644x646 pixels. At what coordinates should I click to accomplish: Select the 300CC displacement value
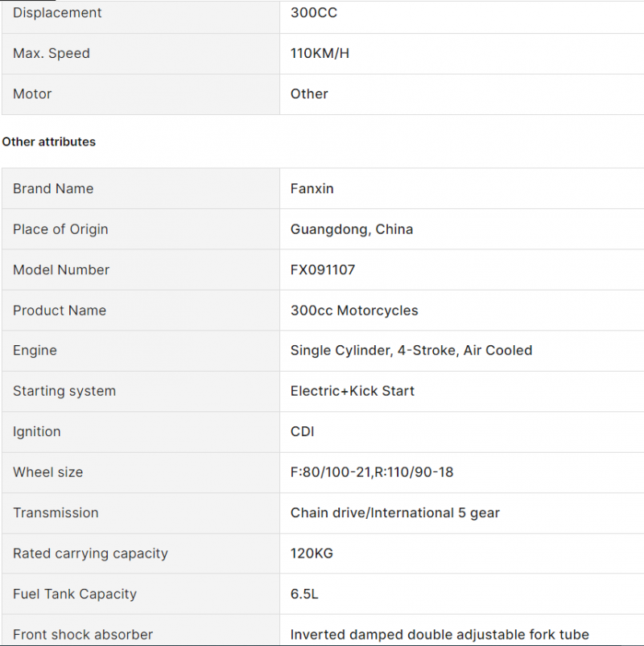coord(314,13)
